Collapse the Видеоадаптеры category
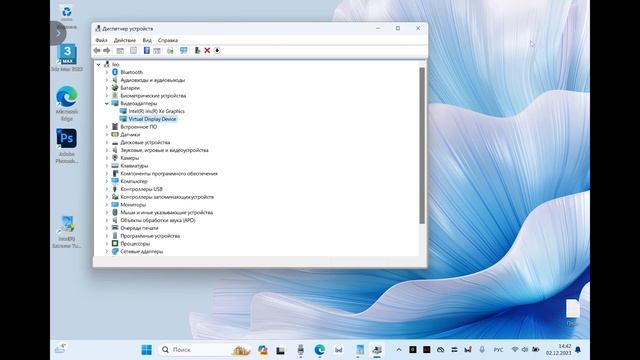The image size is (640, 360). coord(107,104)
